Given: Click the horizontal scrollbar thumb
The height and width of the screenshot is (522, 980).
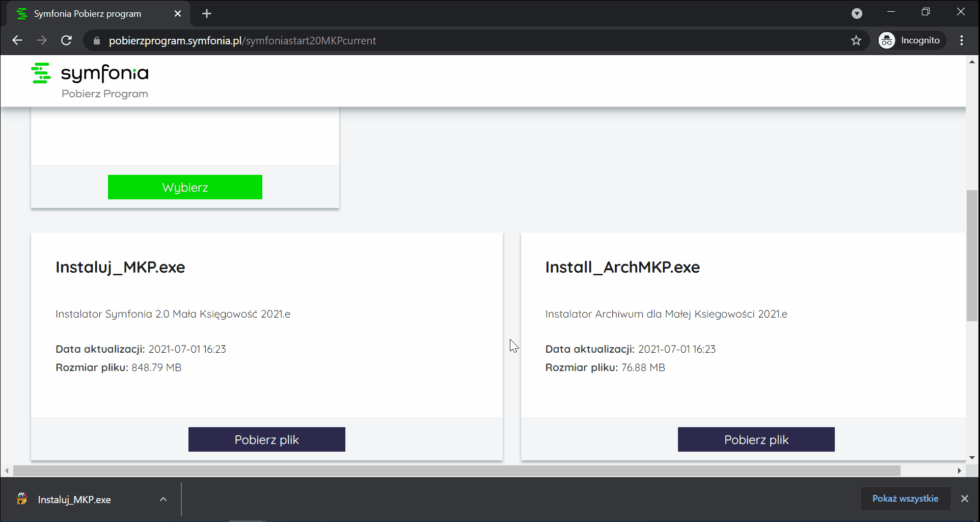Looking at the screenshot, I should [457, 471].
